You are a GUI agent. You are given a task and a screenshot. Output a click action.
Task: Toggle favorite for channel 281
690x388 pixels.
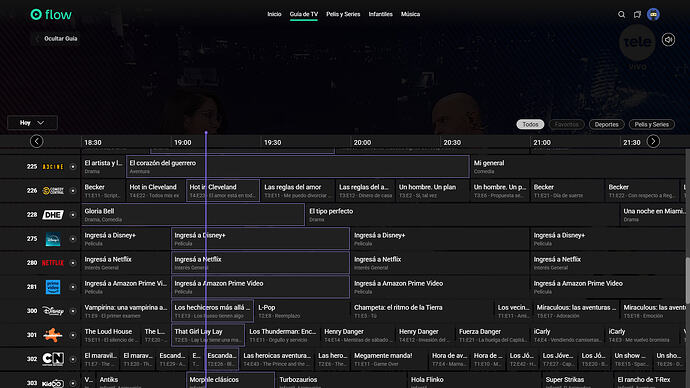click(73, 287)
